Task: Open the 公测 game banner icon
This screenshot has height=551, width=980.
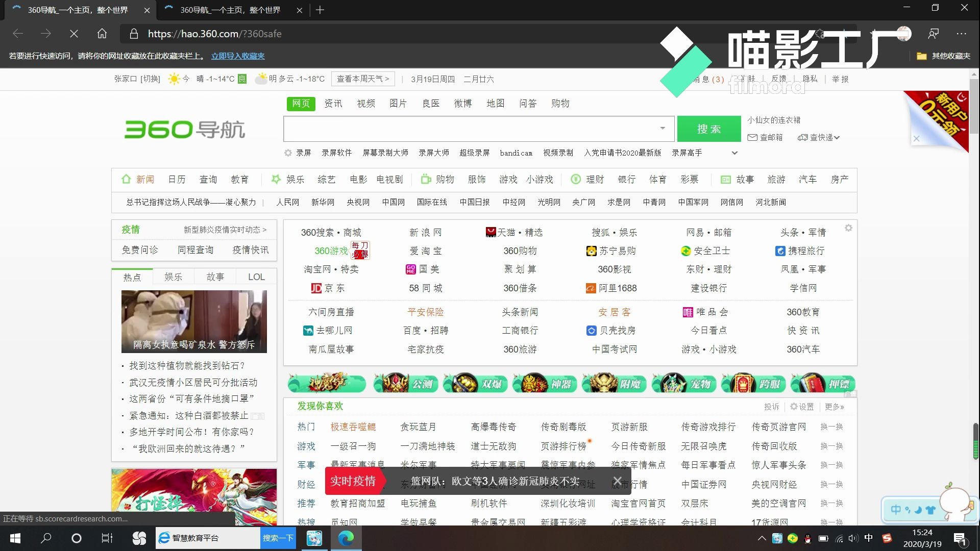Action: [407, 383]
